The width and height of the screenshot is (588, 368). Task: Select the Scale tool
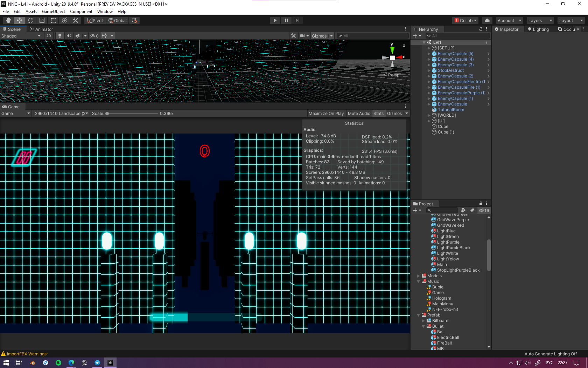[42, 20]
